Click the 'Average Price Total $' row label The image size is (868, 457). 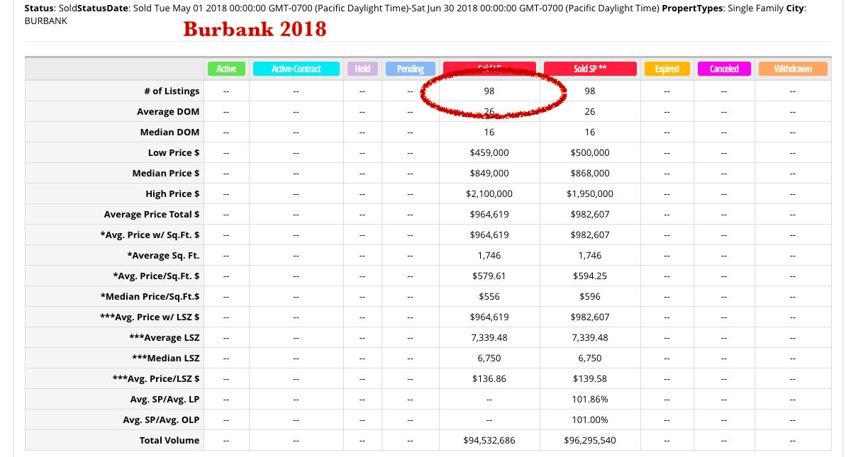(x=152, y=214)
